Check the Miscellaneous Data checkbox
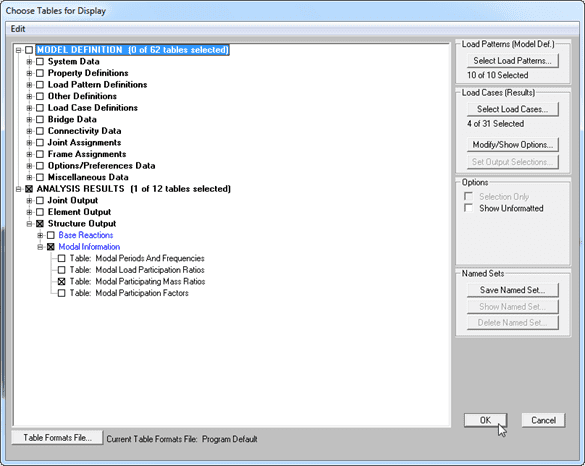Screen dimensions: 585x466 pyautogui.click(x=40, y=177)
